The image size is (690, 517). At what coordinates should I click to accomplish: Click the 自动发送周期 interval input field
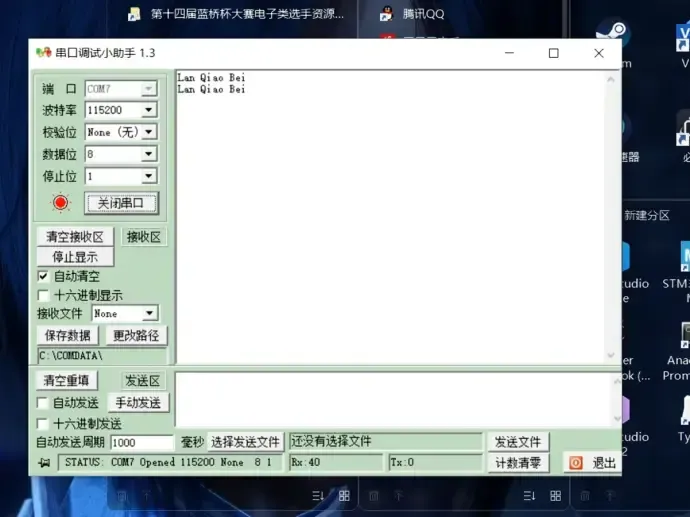[142, 442]
